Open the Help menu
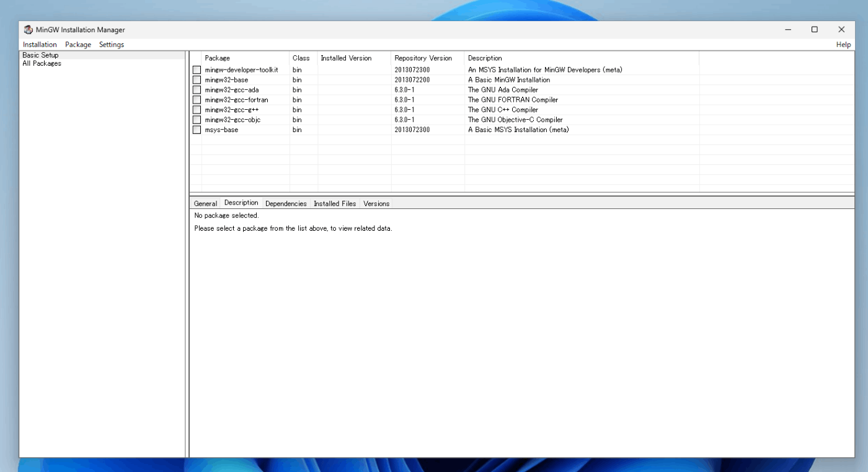This screenshot has width=868, height=472. [843, 45]
